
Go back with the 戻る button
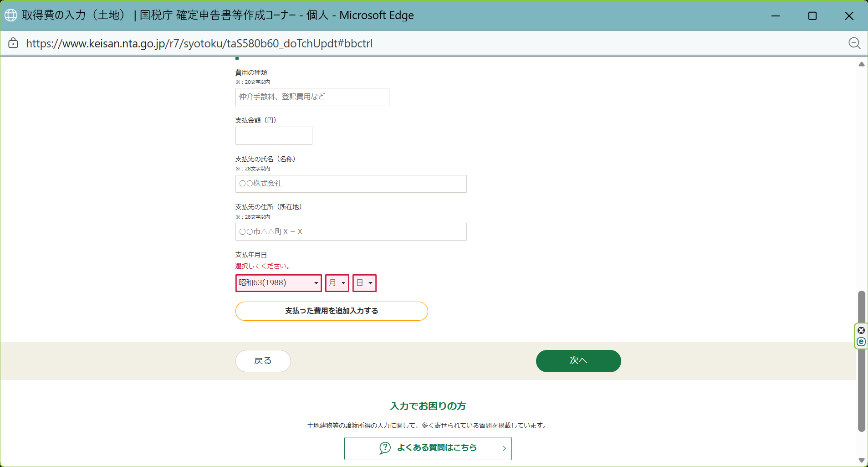(x=263, y=361)
